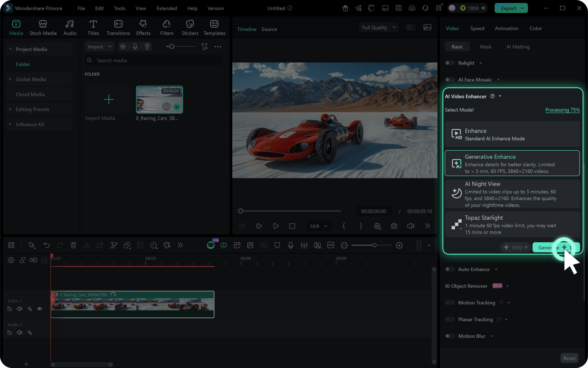Screen dimensions: 588x368
Task: Switch to the Animation tab
Action: point(506,28)
